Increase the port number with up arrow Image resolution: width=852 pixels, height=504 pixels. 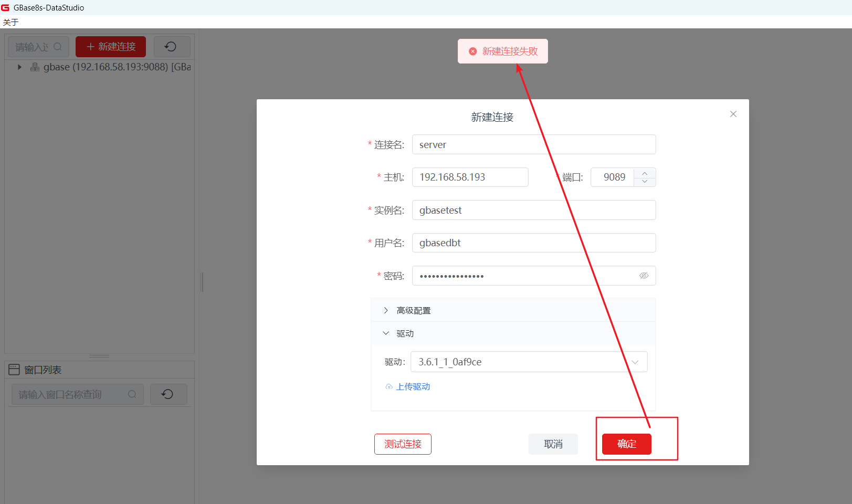coord(645,173)
